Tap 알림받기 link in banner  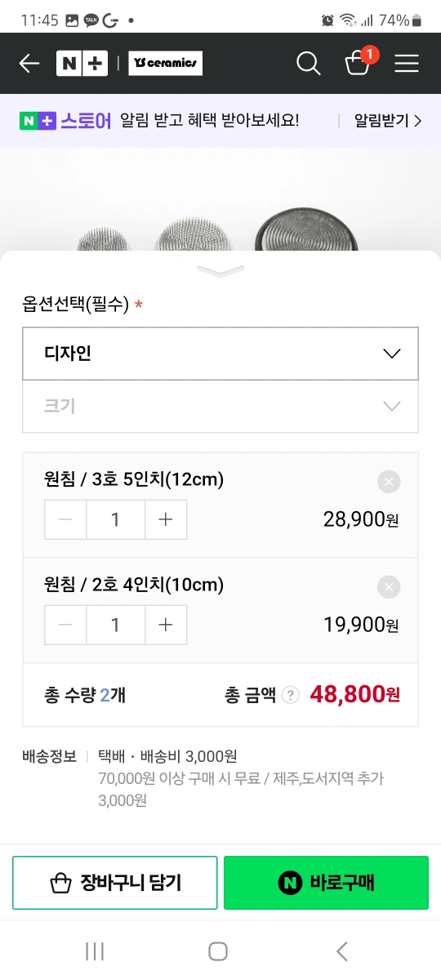[x=388, y=121]
